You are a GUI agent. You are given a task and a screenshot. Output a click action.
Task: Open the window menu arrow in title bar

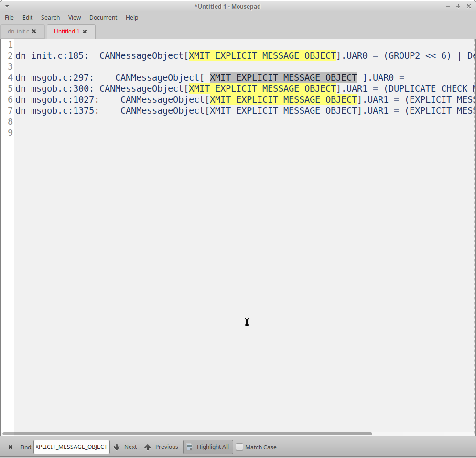tap(7, 6)
